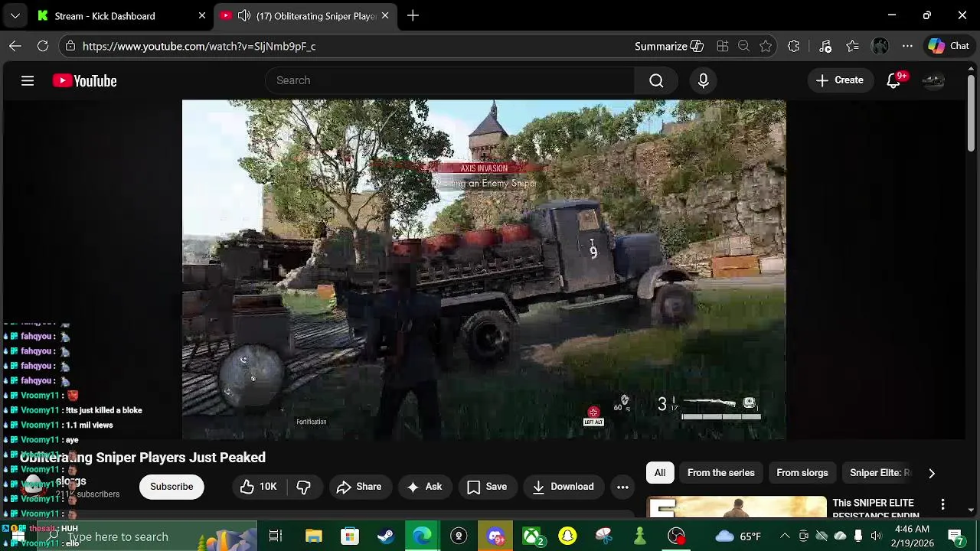Screen dimensions: 980x551
Task: Close the YouTube tab
Action: [x=385, y=15]
